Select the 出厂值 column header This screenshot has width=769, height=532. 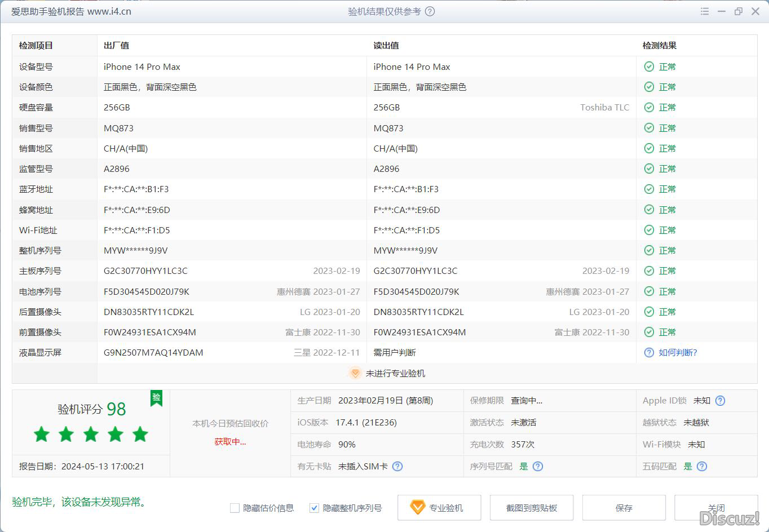(x=117, y=46)
